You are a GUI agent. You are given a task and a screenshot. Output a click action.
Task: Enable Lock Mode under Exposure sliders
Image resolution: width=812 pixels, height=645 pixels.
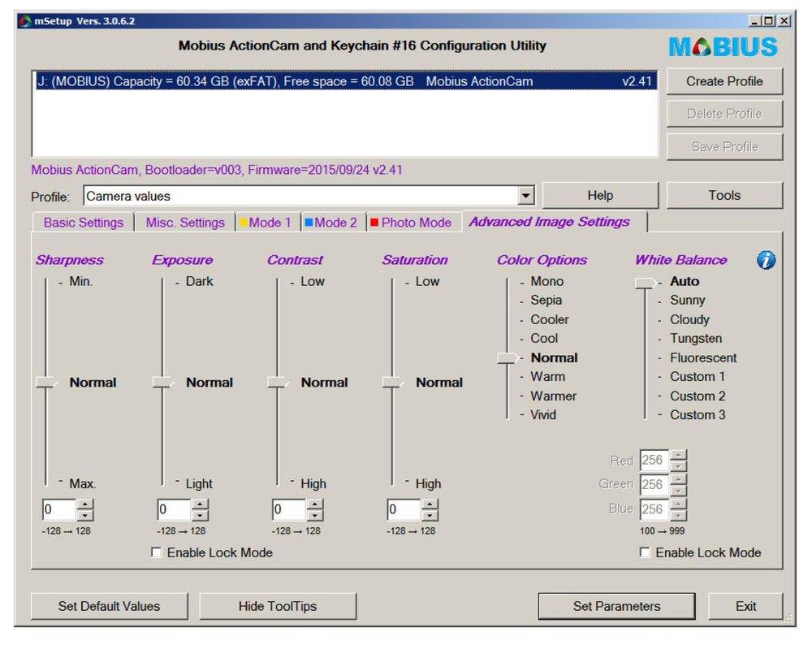pyautogui.click(x=156, y=552)
